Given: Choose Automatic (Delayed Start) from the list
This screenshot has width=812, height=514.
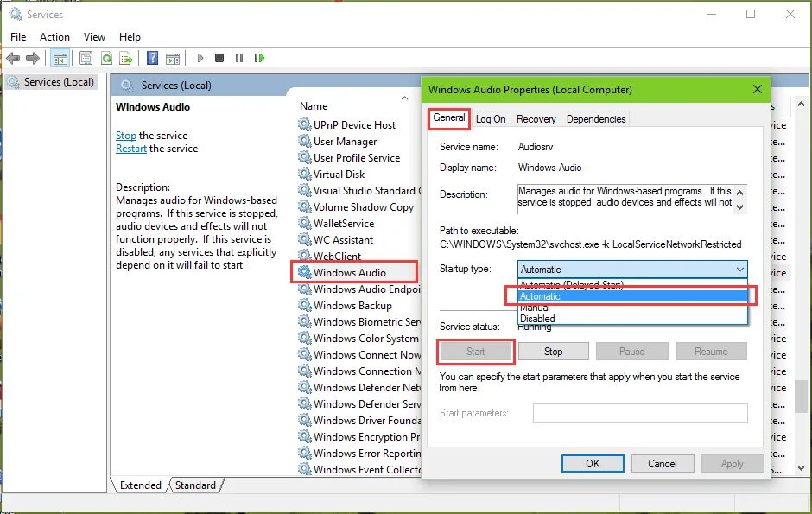Looking at the screenshot, I should pyautogui.click(x=632, y=284).
